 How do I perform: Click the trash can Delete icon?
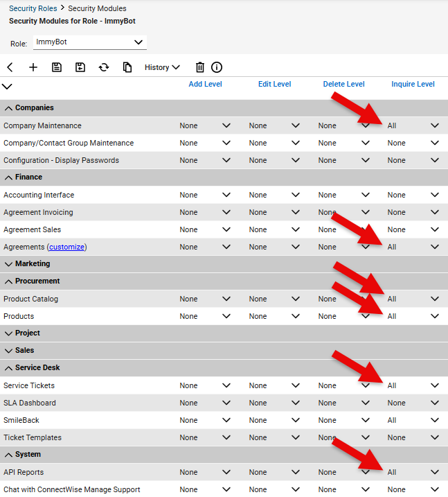200,67
